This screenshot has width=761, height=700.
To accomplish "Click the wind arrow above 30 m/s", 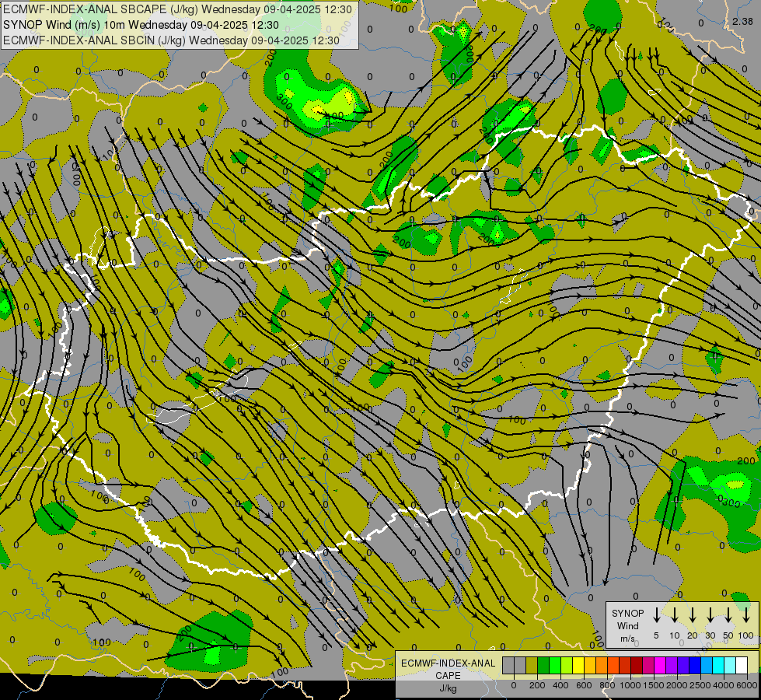I will point(710,615).
